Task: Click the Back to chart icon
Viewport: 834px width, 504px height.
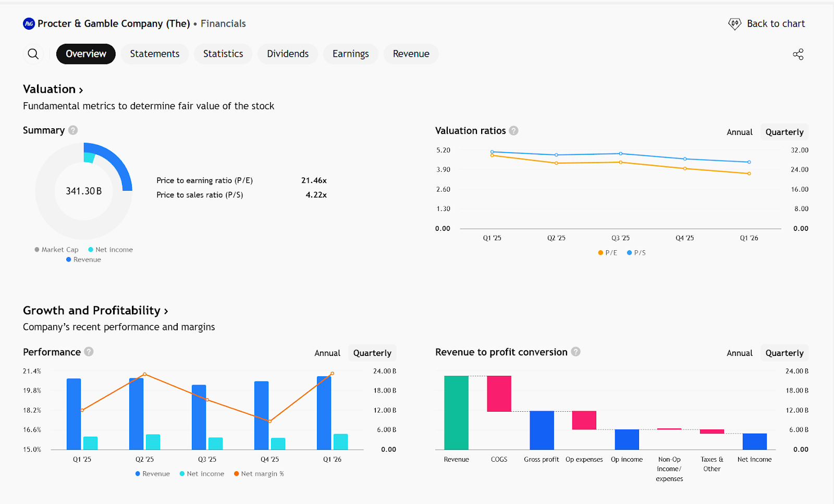Action: 734,24
